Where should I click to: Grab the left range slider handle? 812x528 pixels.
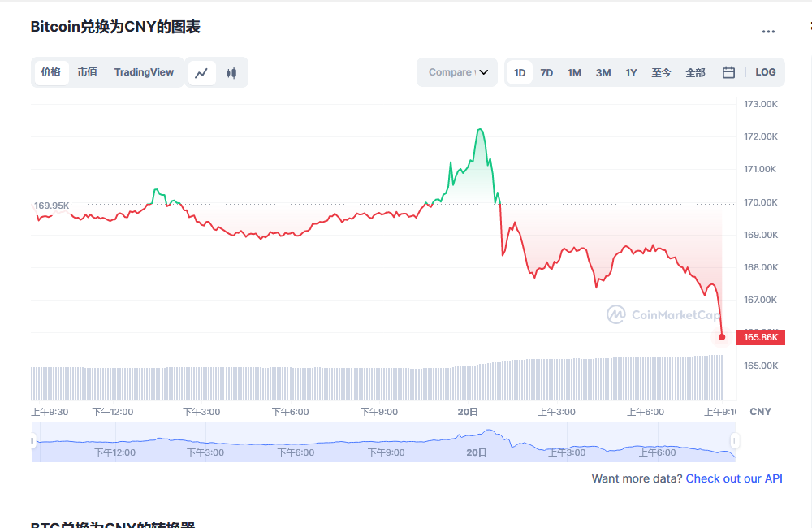coord(33,441)
